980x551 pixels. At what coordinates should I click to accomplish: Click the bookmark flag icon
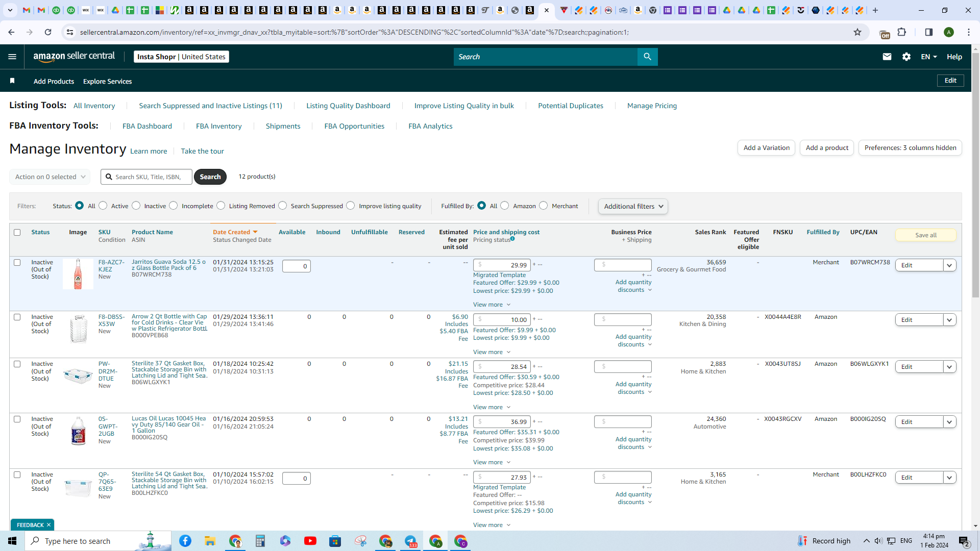[x=12, y=81]
